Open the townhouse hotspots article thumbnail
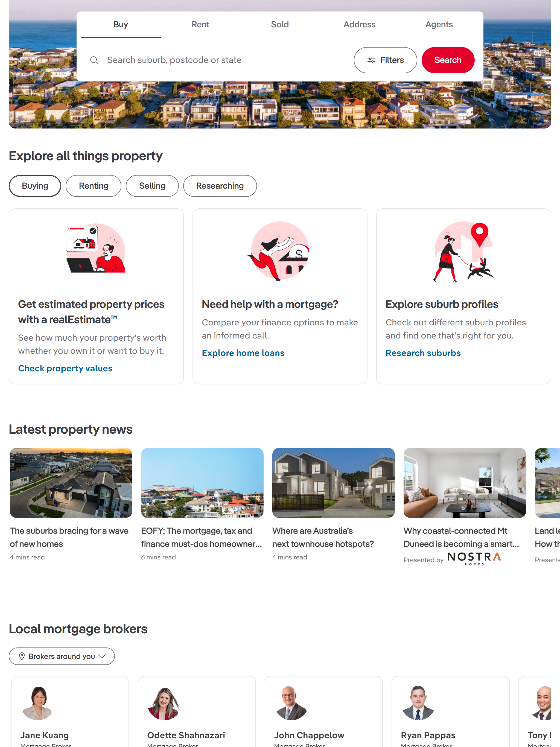This screenshot has width=560, height=747. [333, 483]
